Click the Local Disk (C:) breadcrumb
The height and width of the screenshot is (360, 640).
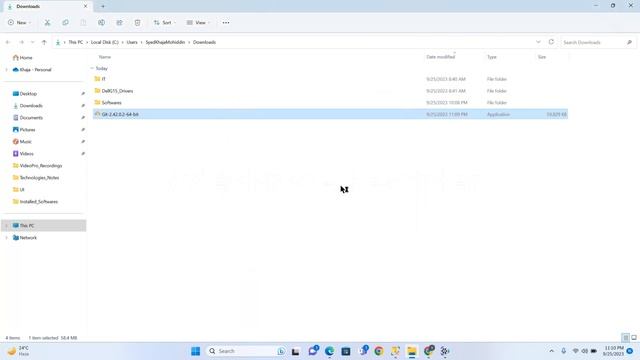point(104,42)
